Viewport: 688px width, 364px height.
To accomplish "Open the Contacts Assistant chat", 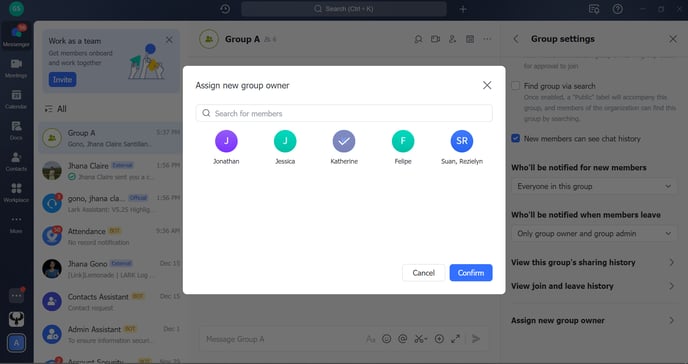I will tap(110, 302).
